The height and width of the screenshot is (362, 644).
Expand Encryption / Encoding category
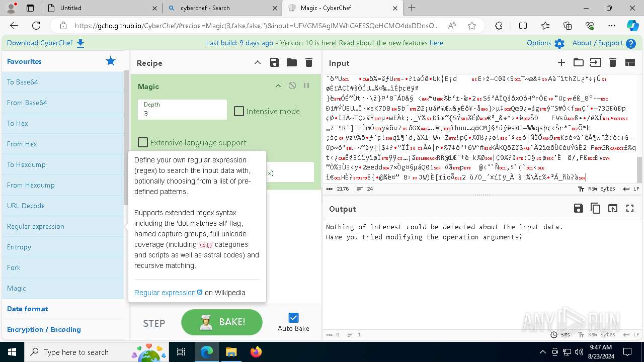[62, 329]
